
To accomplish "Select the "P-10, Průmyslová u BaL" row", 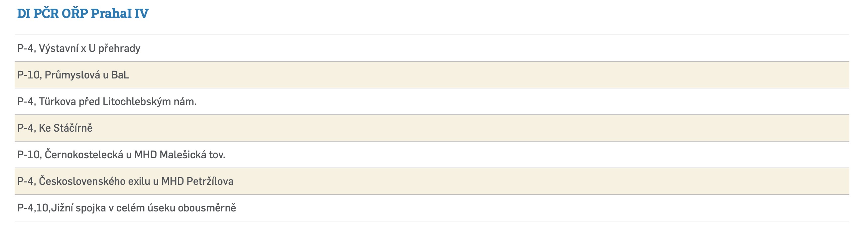I will tap(73, 75).
